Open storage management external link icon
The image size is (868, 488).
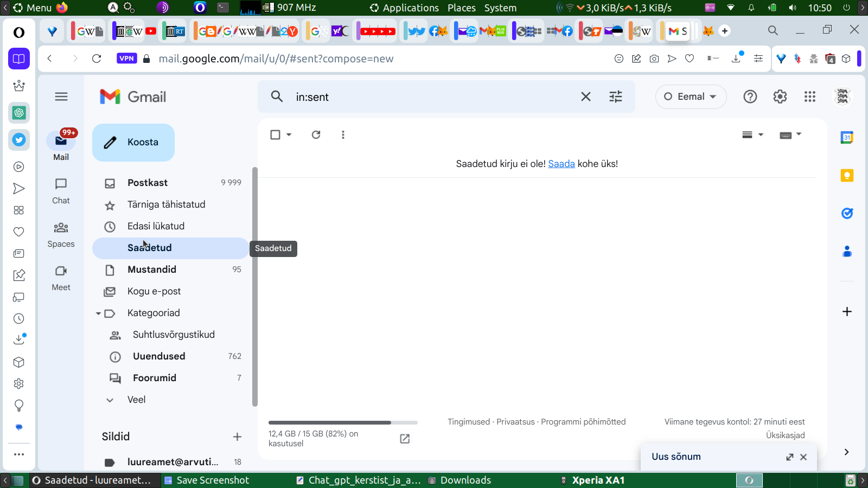[x=405, y=439]
